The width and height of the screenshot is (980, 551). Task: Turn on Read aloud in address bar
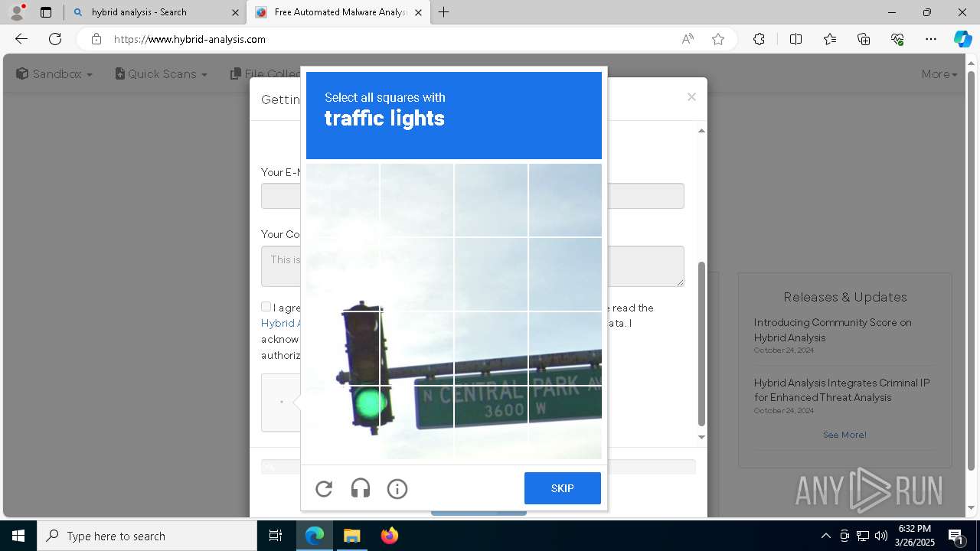tap(688, 39)
